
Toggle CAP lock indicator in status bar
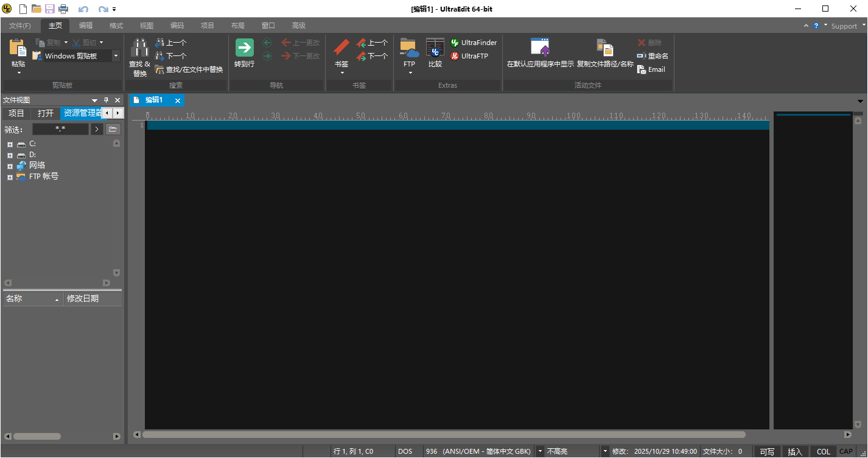[846, 451]
